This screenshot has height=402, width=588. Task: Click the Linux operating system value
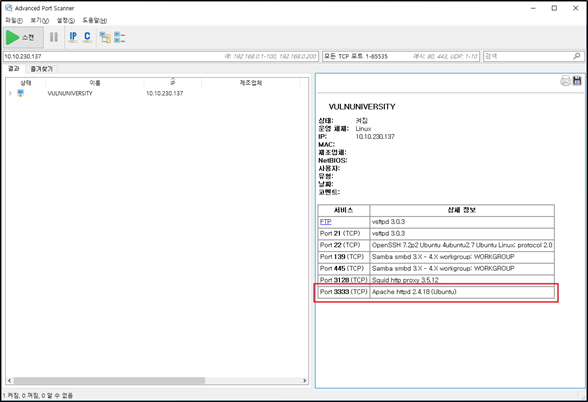click(x=363, y=129)
